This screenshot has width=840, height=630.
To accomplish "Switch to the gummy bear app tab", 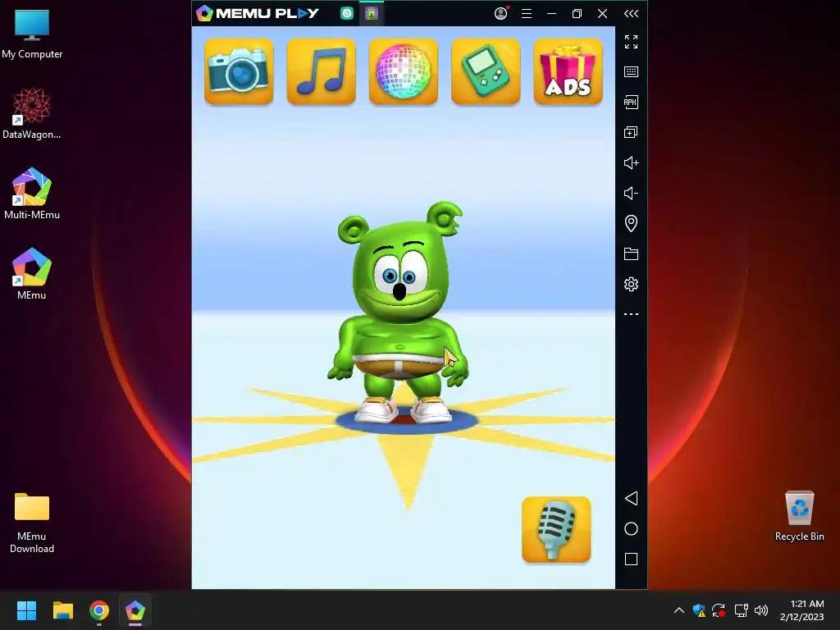I will [x=372, y=13].
